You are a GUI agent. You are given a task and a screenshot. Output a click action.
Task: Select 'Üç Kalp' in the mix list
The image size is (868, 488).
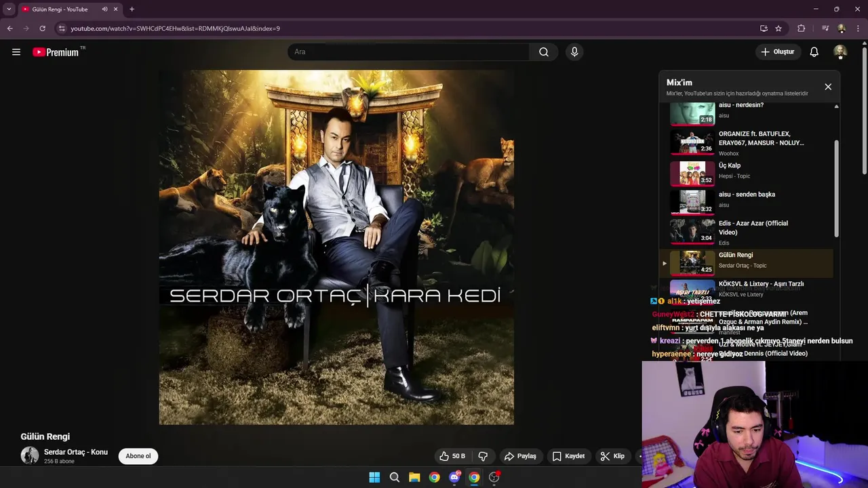point(747,172)
